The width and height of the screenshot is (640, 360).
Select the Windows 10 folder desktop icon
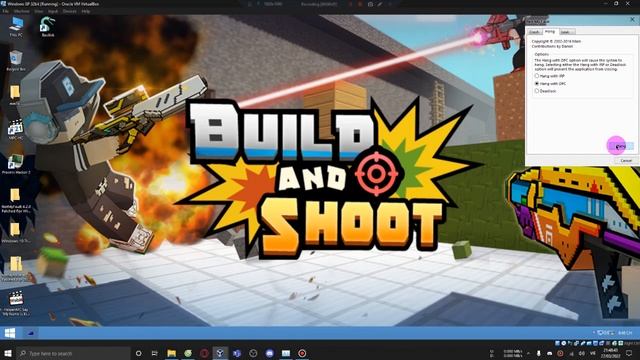tap(16, 233)
